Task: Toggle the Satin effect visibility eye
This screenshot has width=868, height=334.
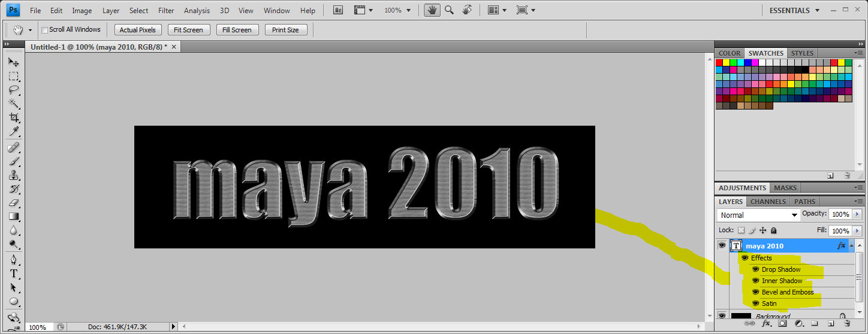Action: 756,303
